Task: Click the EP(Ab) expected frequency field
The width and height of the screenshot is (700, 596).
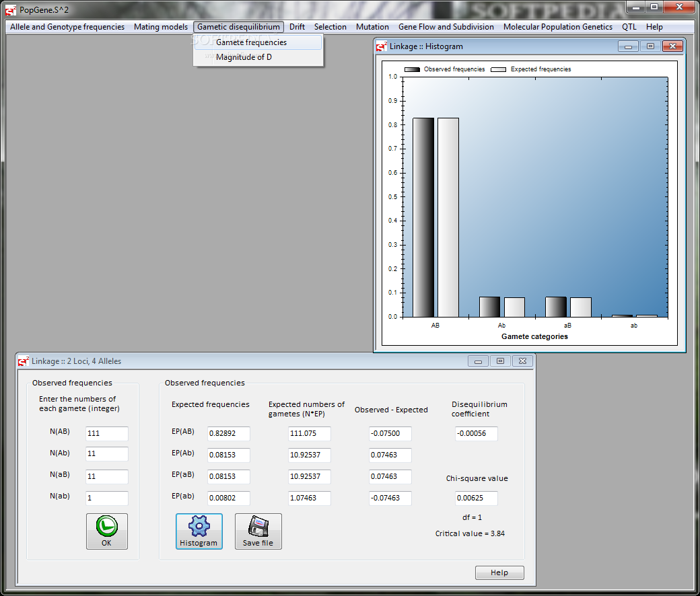Action: coord(229,455)
